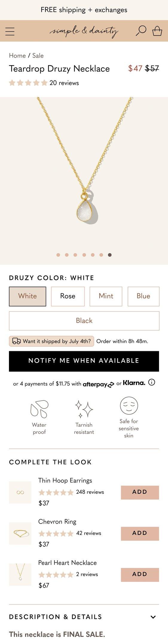Screen dimensions: 168x644
Task: Click the payment info circle icon
Action: (152, 382)
